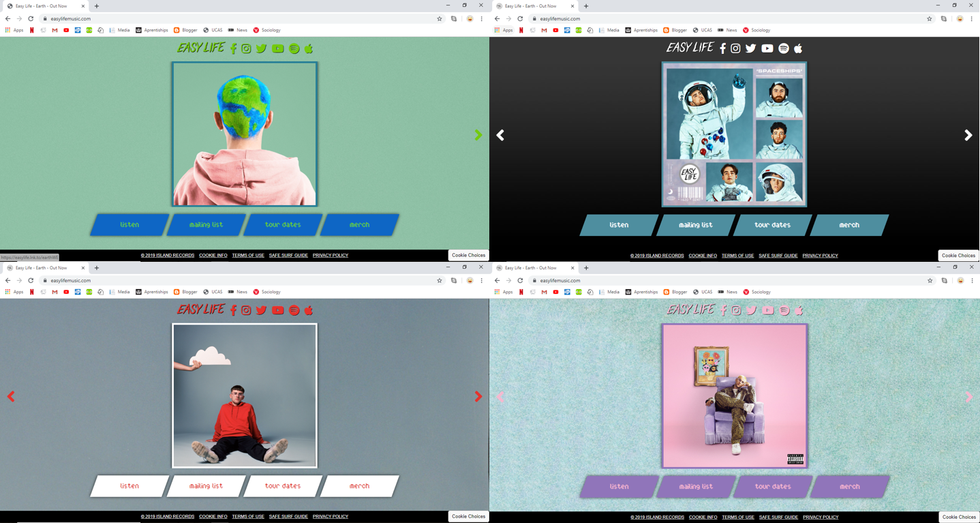Open new tab in grey red-themed window
This screenshot has height=523, width=980.
97,268
